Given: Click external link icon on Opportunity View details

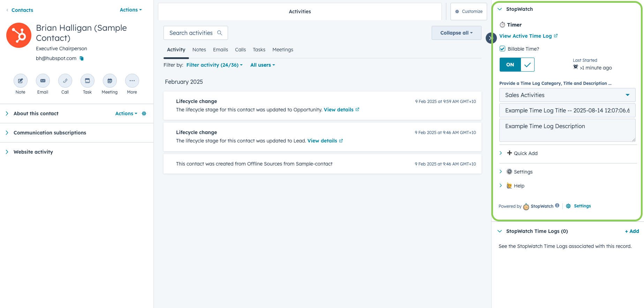Looking at the screenshot, I should (357, 109).
